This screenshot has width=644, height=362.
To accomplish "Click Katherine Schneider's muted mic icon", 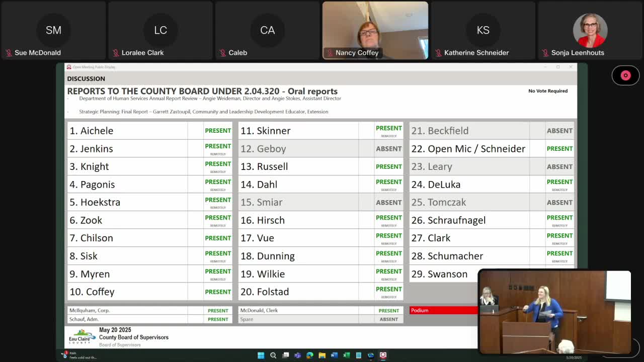I will pos(438,53).
